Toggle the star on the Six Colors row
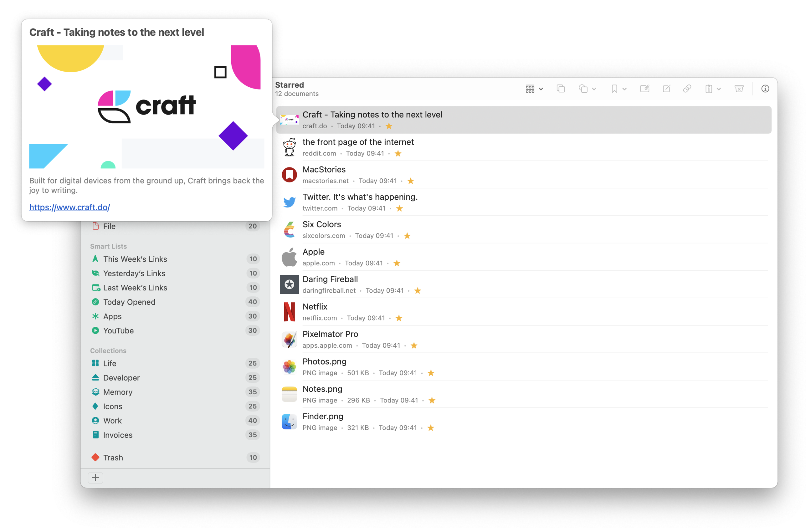Viewport: 811px width, 532px height. click(x=407, y=236)
